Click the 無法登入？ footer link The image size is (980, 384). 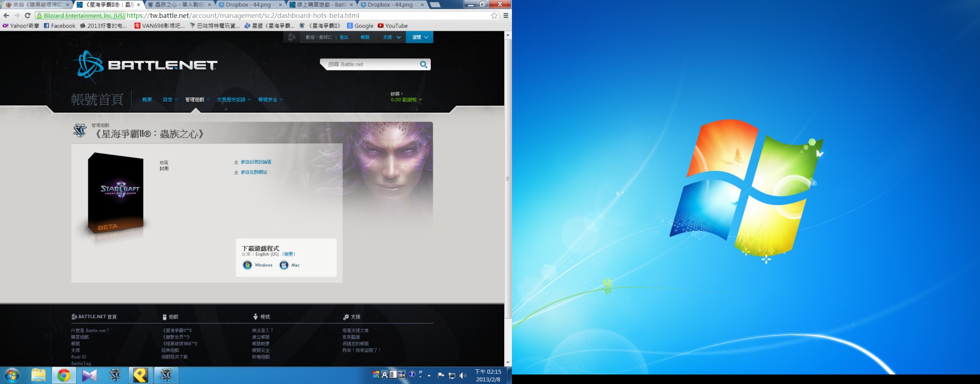click(x=262, y=330)
